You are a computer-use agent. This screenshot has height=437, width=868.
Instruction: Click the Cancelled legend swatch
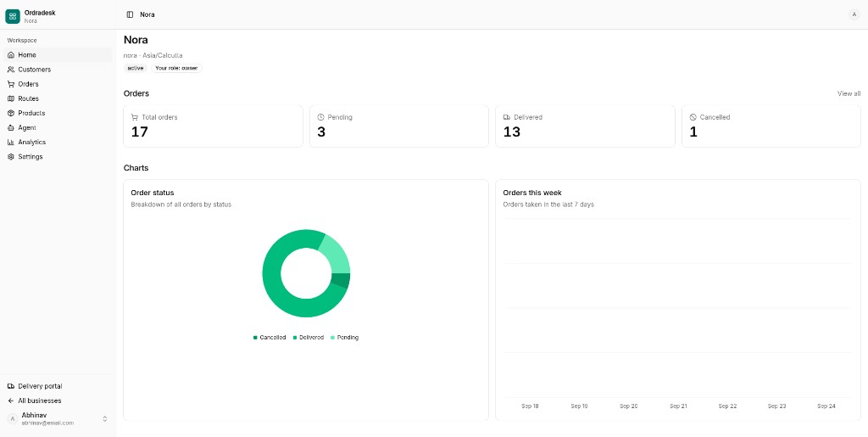(x=255, y=338)
